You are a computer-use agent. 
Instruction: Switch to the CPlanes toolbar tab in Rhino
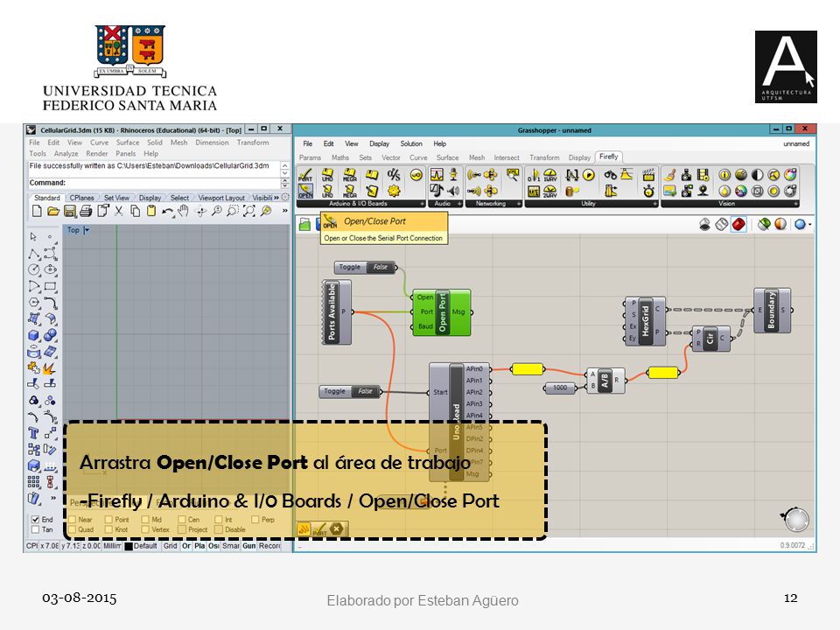click(81, 198)
